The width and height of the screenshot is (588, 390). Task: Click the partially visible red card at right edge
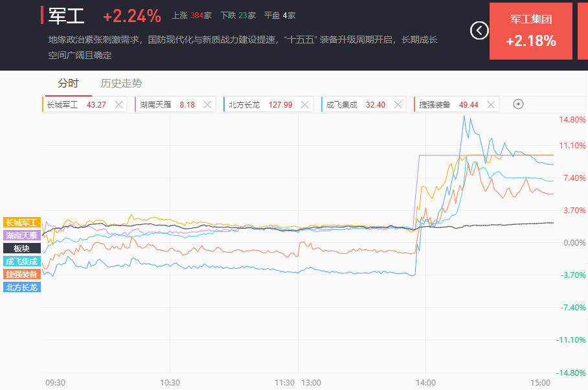point(583,30)
